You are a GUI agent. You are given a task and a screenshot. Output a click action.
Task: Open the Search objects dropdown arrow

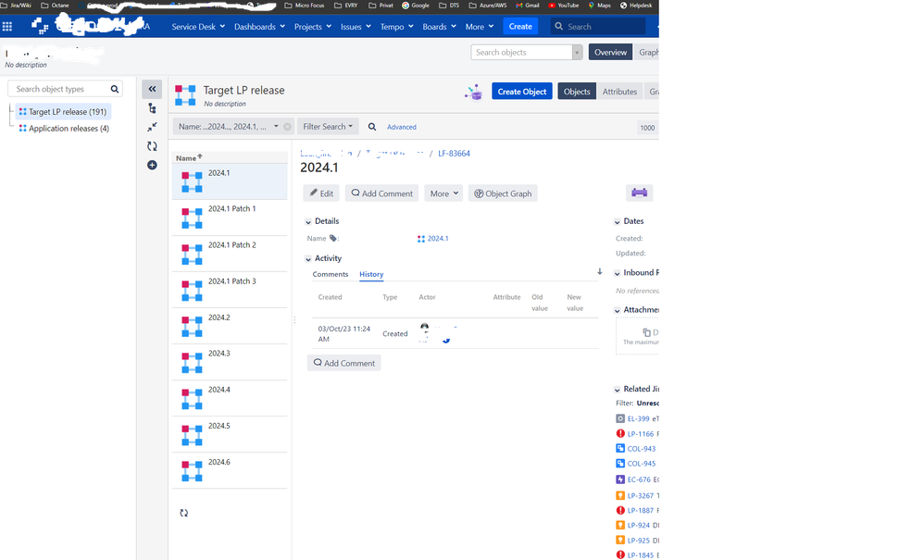(x=577, y=53)
